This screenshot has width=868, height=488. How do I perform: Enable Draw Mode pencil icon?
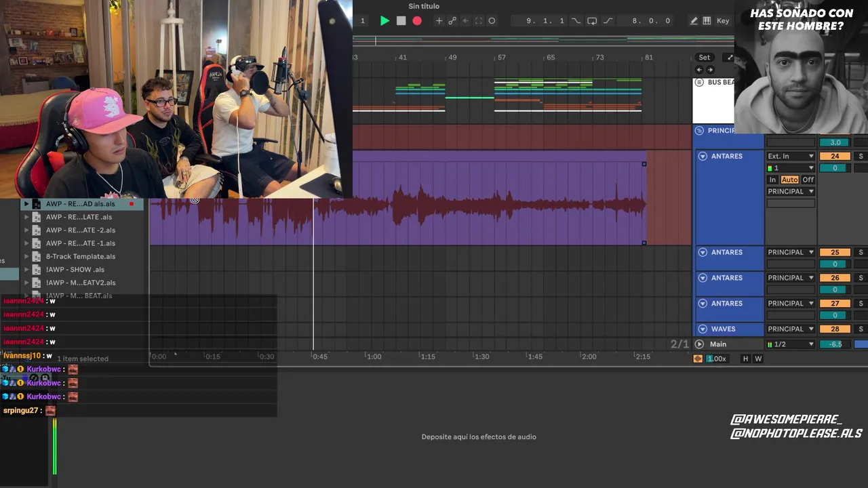(x=694, y=21)
